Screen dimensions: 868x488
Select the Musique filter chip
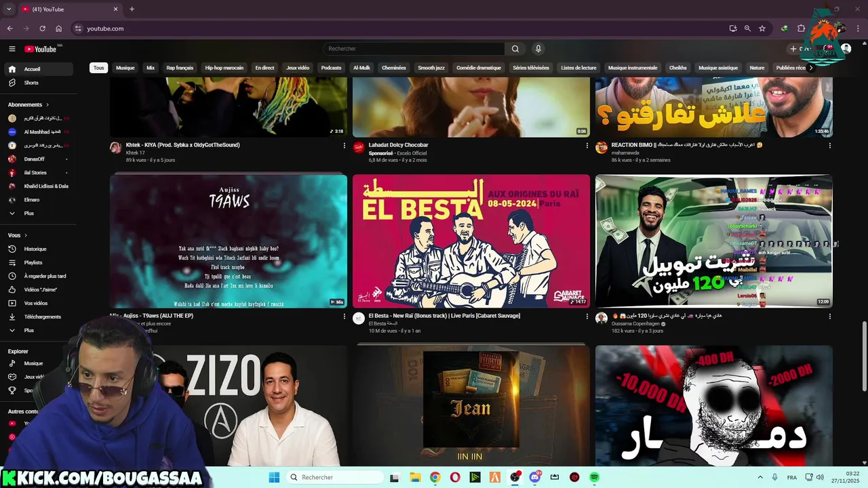point(125,68)
